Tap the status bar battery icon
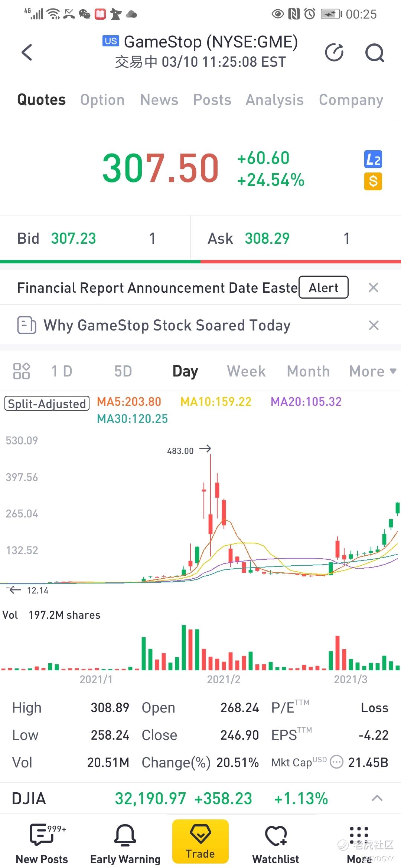The image size is (401, 868). (331, 14)
